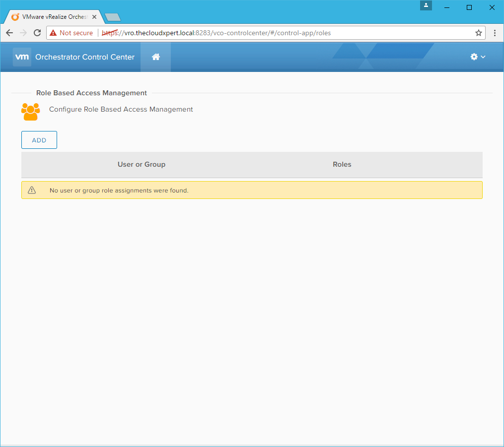Click the orange users group icon

(30, 112)
